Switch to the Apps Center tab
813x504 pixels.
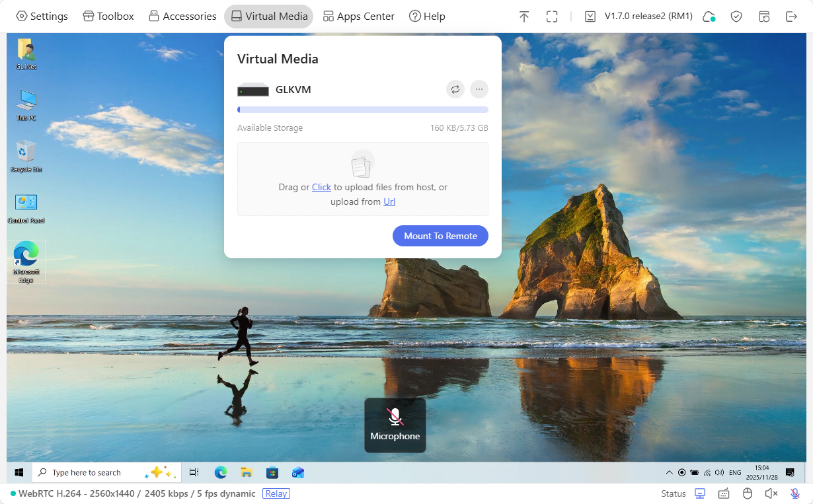pyautogui.click(x=358, y=16)
